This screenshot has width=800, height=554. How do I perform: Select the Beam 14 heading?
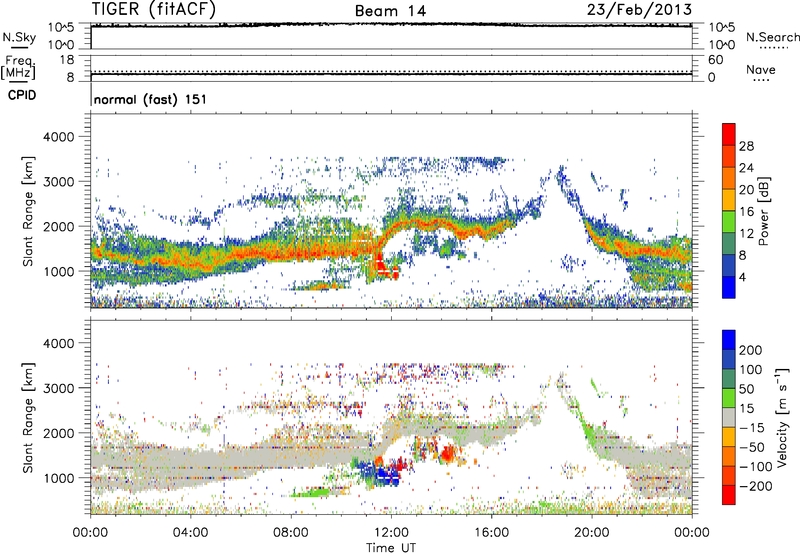pyautogui.click(x=390, y=11)
